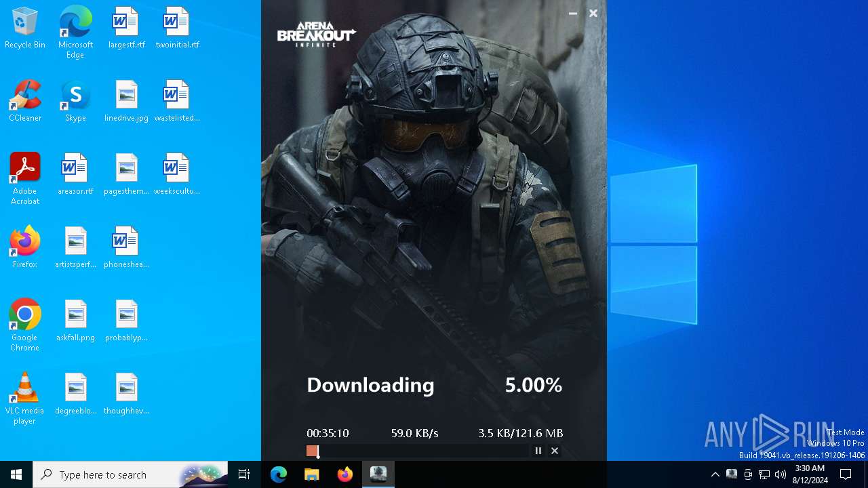This screenshot has height=488, width=868.
Task: Select the degreeblo image file
Action: point(75,394)
